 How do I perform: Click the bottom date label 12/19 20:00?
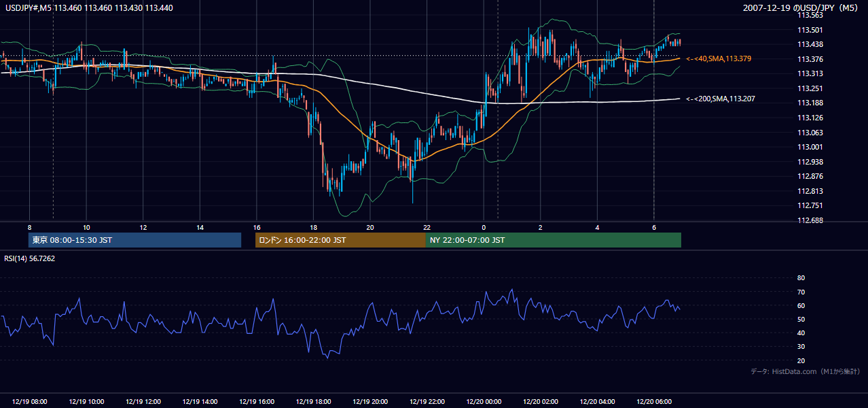(x=370, y=402)
